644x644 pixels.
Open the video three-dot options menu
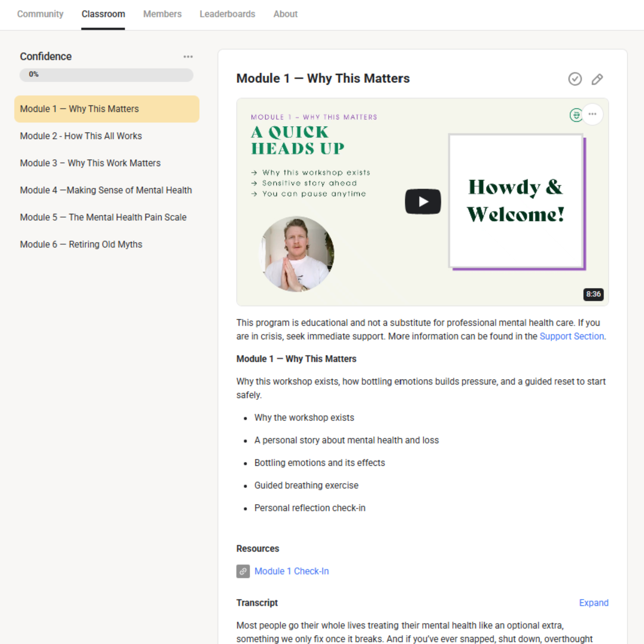[x=592, y=114]
